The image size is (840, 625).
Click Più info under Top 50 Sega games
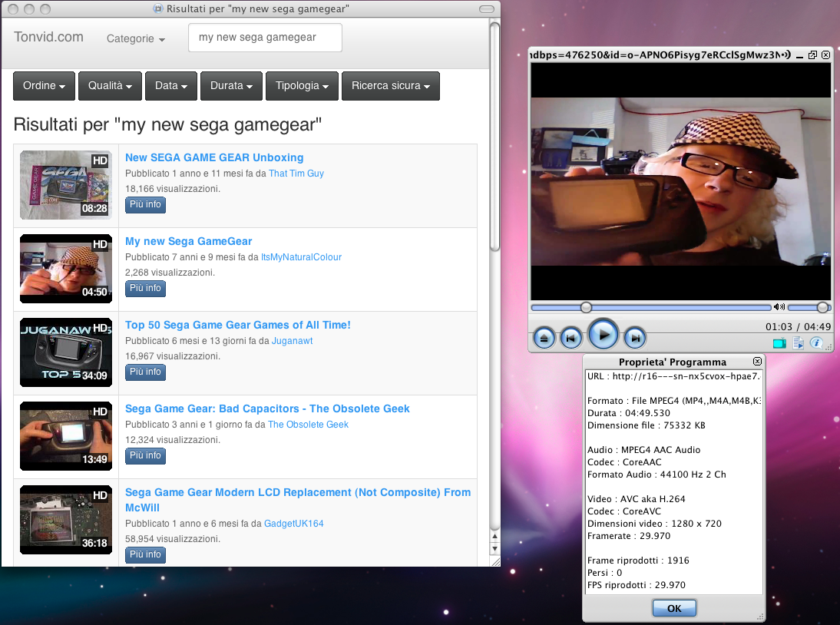145,372
